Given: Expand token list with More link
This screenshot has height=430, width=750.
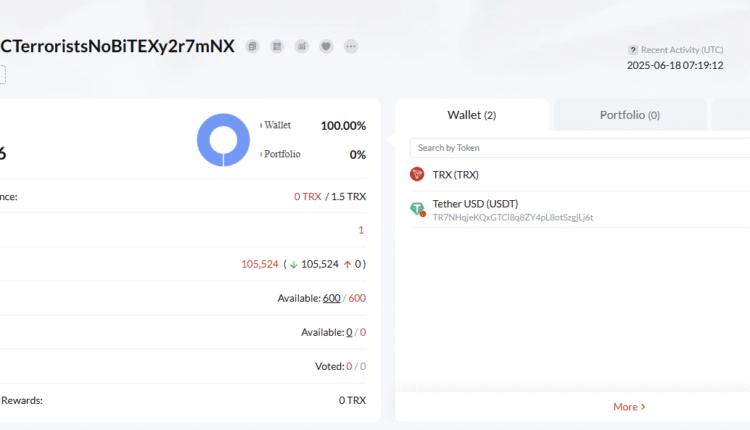Looking at the screenshot, I should pyautogui.click(x=629, y=407).
